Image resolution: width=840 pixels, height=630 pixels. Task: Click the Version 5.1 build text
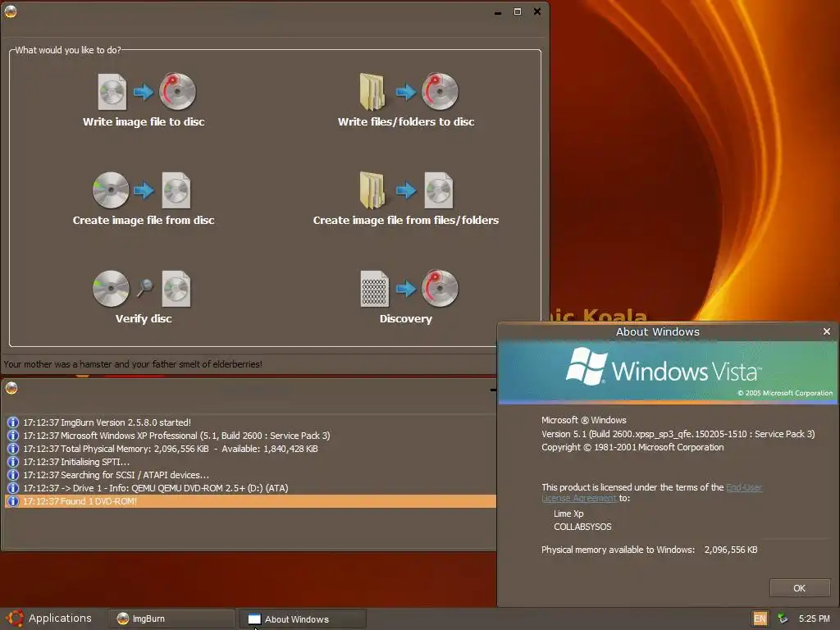pos(678,434)
